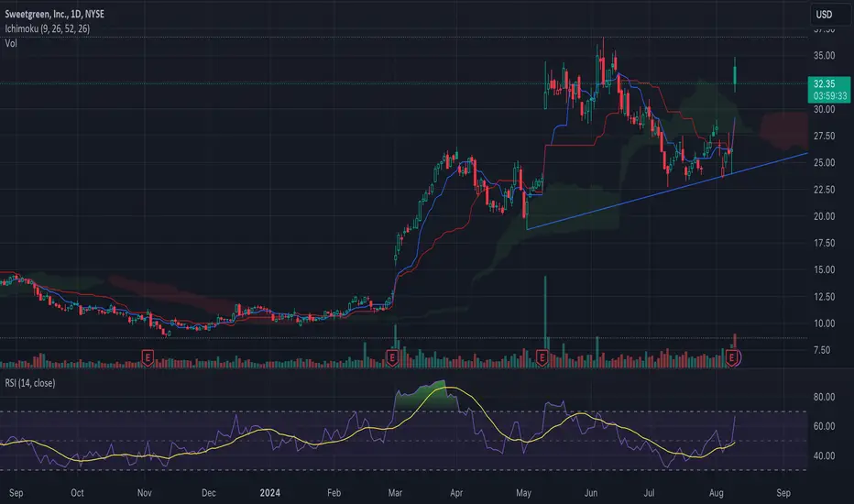Click the 03:59:33 countdown timer
Screen dimensions: 854x504
click(830, 96)
